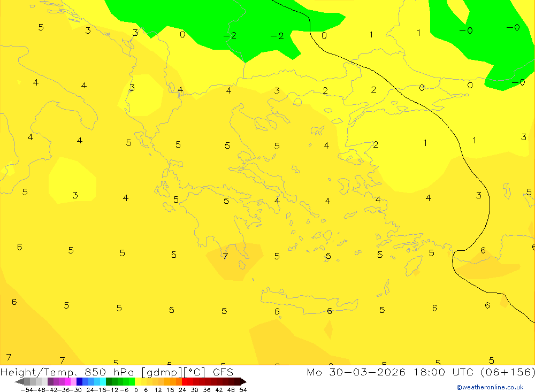Click the '7' label over southern Peloponnese
This screenshot has width=535, height=392.
point(225,256)
